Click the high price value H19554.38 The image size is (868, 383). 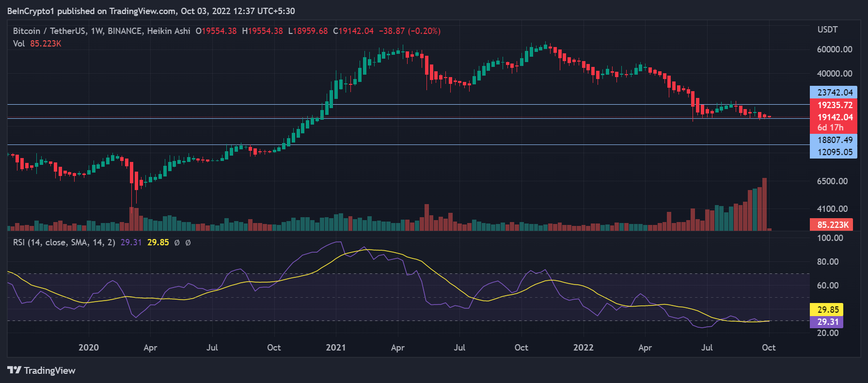click(x=262, y=31)
